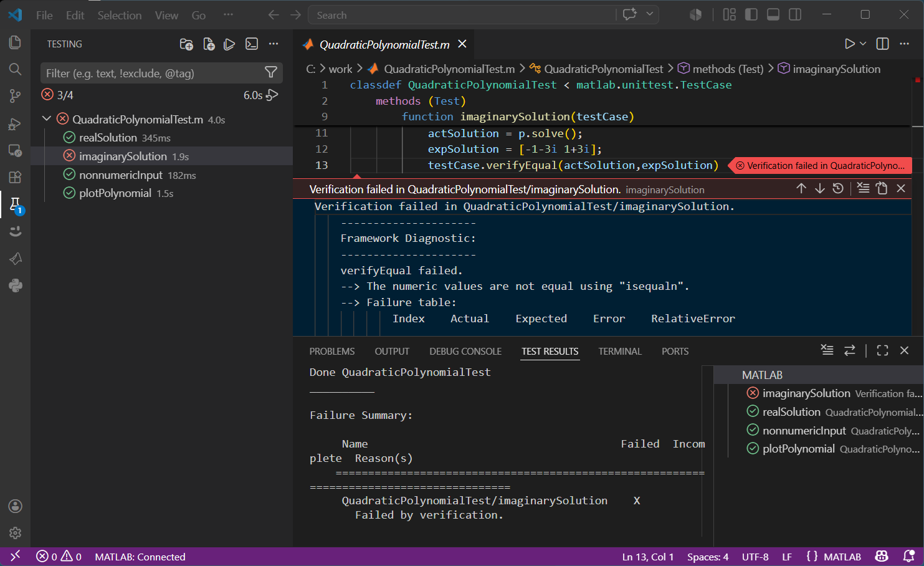
Task: Switch to TERMINAL panel tab
Action: pyautogui.click(x=620, y=352)
